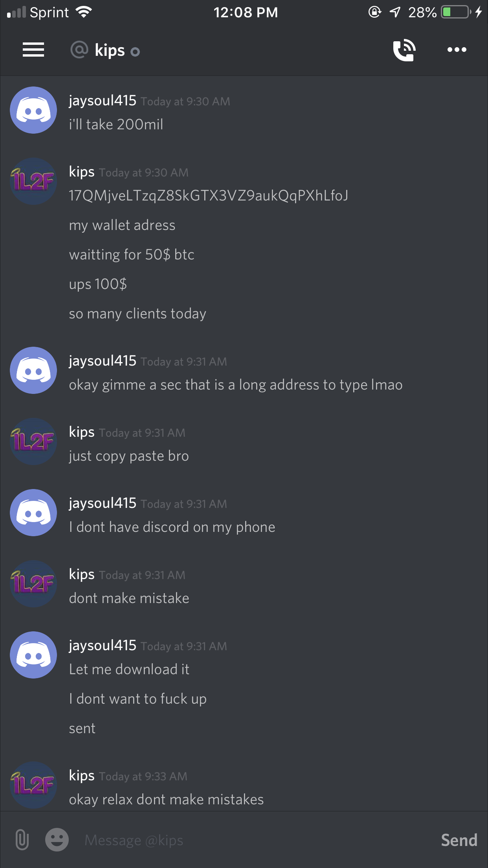Tap the kips username at 9:33 AM

[x=82, y=775]
